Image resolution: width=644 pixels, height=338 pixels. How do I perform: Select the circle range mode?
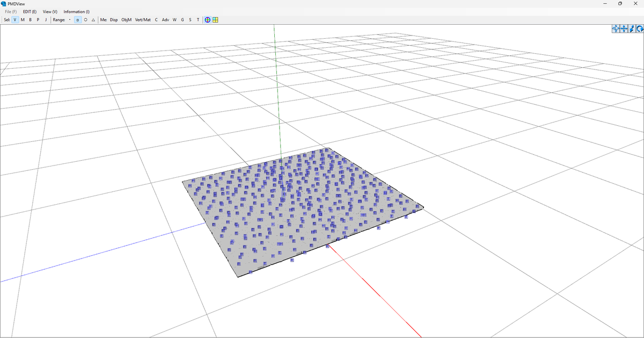tap(85, 20)
